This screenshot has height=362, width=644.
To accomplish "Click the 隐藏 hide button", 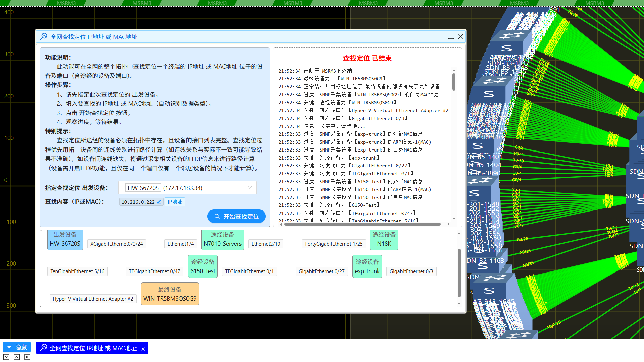I will 17,347.
